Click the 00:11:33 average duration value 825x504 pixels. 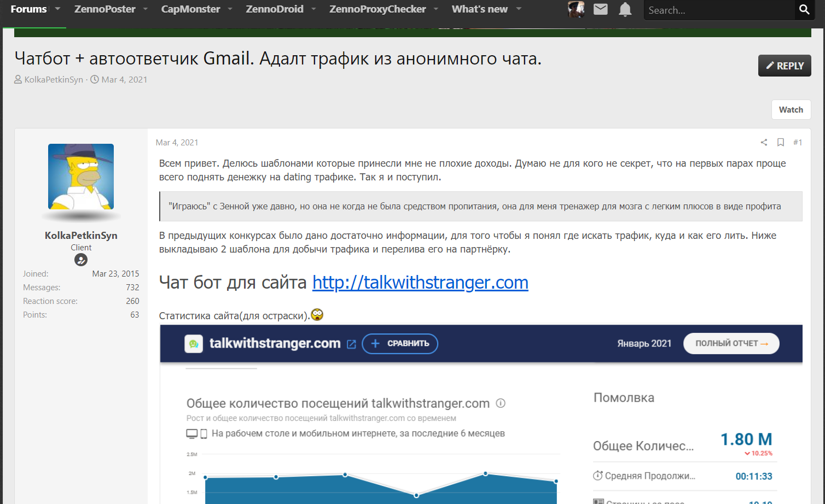coord(754,477)
